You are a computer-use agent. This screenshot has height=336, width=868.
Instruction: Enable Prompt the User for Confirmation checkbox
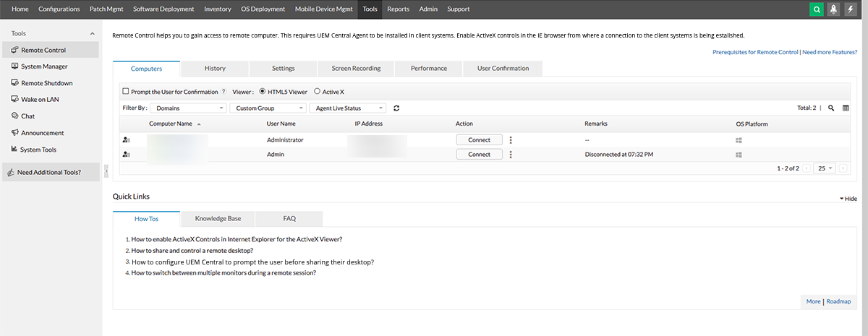tap(126, 92)
